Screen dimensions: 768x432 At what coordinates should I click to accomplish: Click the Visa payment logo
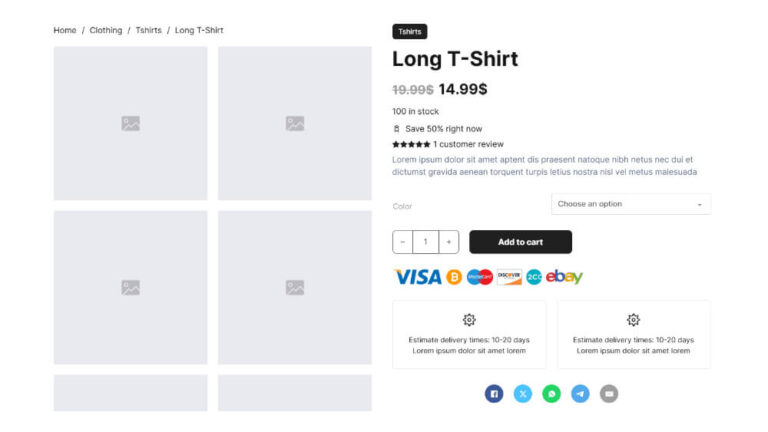(417, 277)
